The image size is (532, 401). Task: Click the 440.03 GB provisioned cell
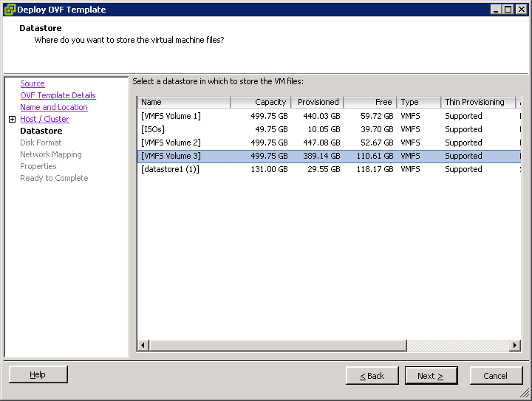click(321, 116)
